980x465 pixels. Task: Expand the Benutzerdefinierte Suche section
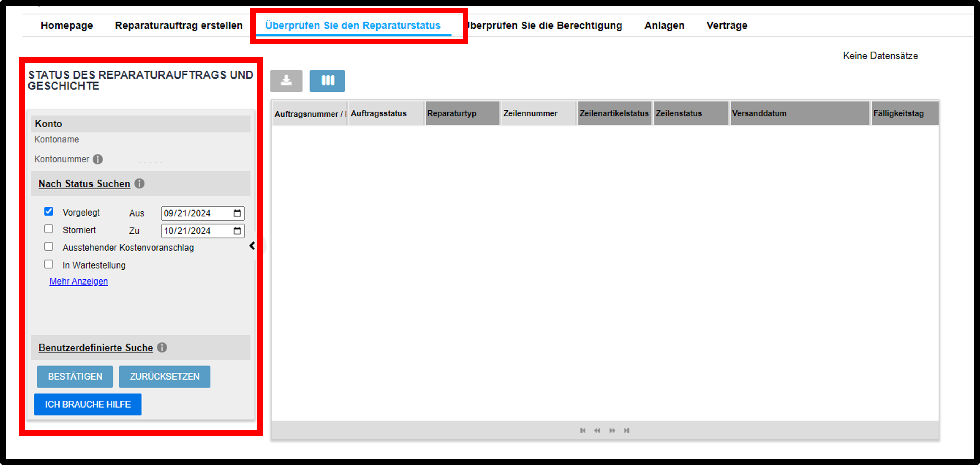[96, 348]
